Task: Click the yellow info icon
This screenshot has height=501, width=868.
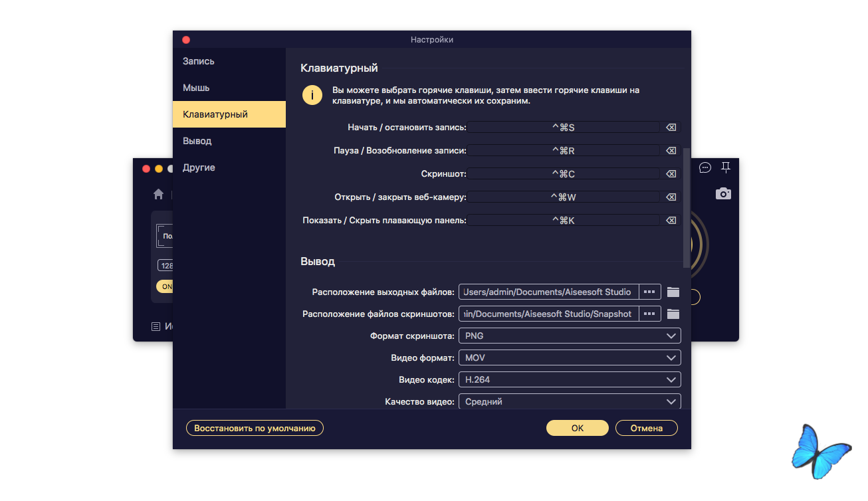Action: pyautogui.click(x=312, y=95)
